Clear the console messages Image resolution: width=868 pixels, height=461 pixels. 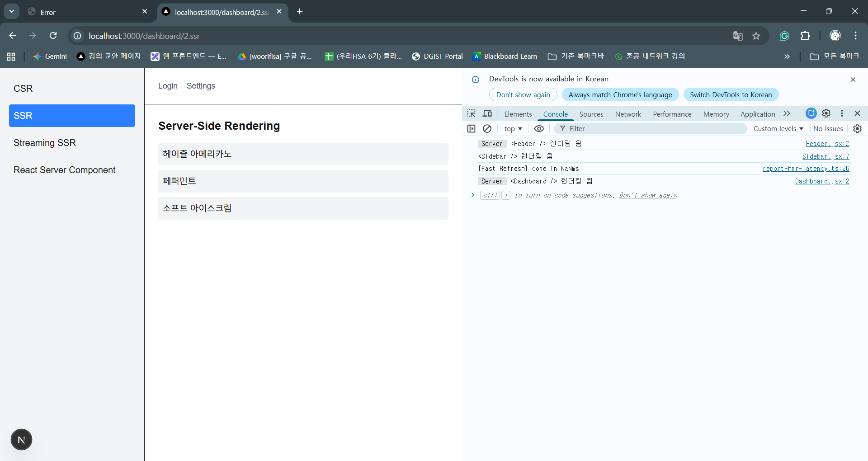tap(487, 129)
